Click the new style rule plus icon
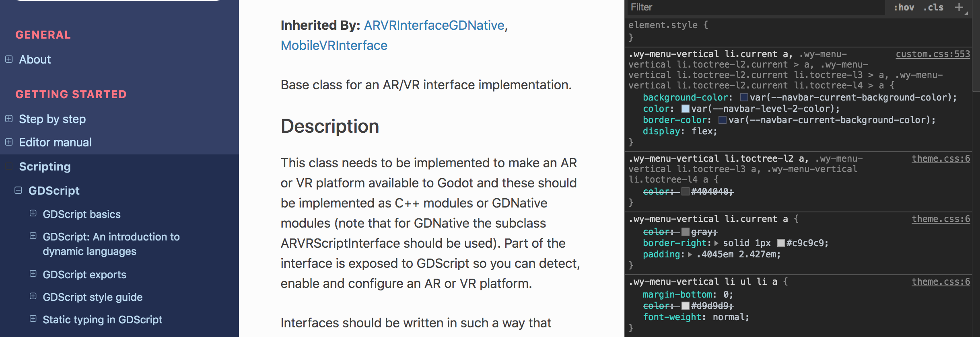This screenshot has width=980, height=337. (x=959, y=7)
